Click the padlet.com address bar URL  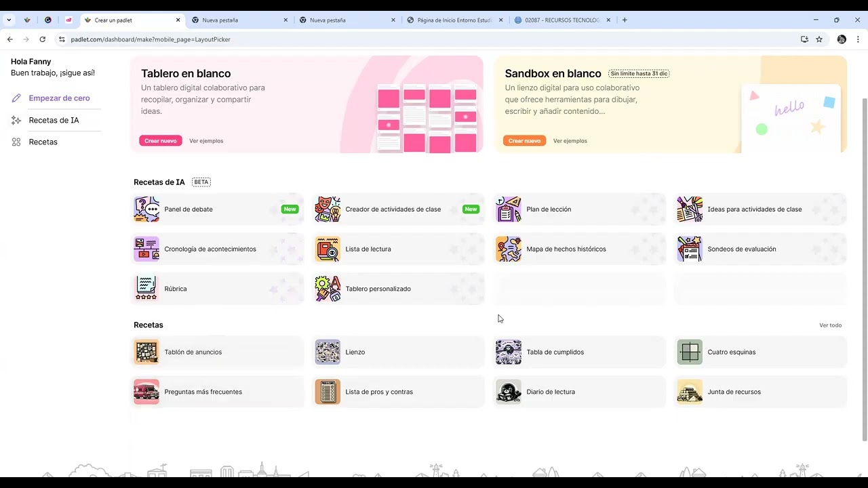(x=151, y=39)
